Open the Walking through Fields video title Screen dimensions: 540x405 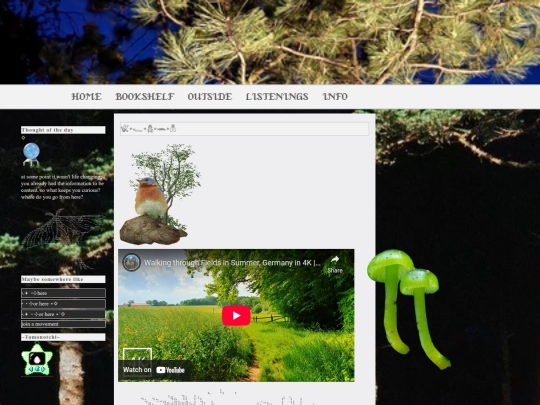[x=232, y=263]
